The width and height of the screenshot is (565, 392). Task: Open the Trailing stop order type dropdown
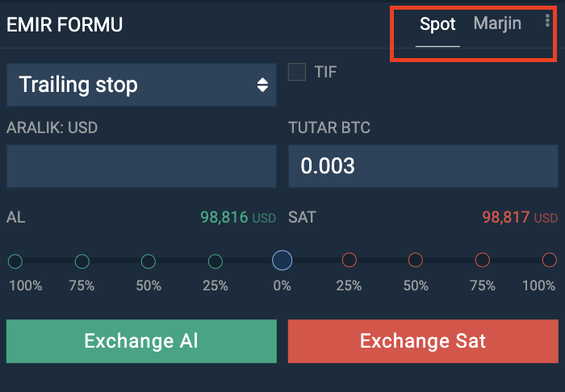[x=141, y=85]
